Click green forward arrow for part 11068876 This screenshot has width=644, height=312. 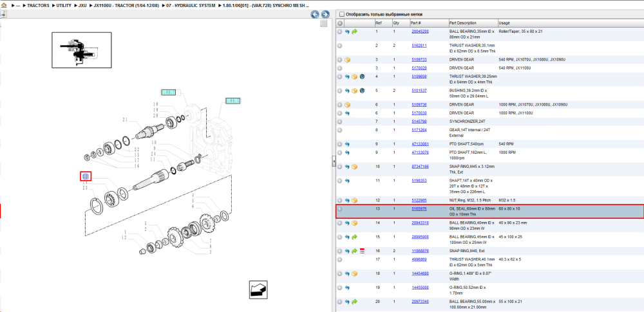pyautogui.click(x=354, y=251)
